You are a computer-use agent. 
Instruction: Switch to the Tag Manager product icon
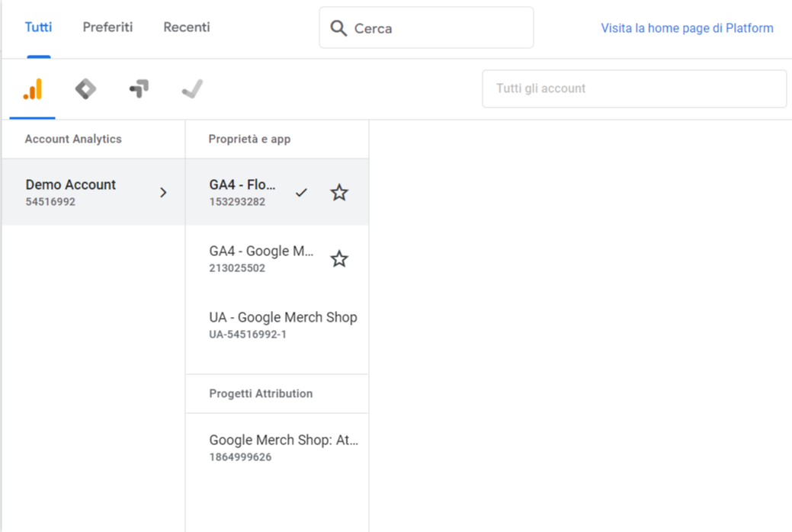click(x=85, y=89)
